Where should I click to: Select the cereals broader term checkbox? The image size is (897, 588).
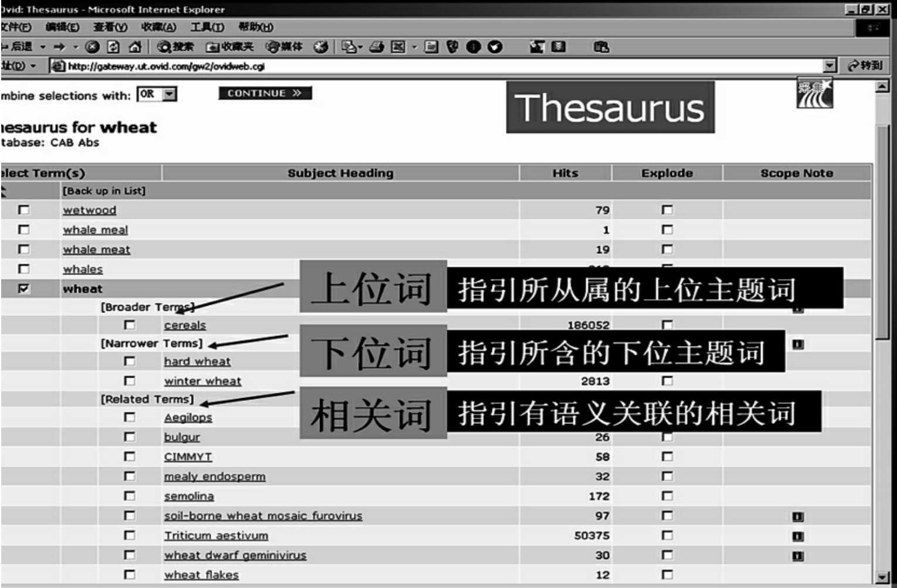[130, 325]
